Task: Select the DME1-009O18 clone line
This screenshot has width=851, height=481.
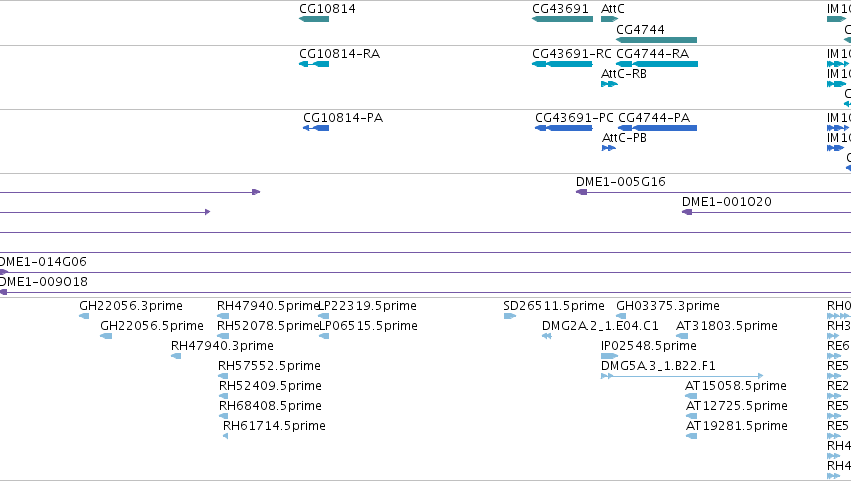Action: pos(426,293)
